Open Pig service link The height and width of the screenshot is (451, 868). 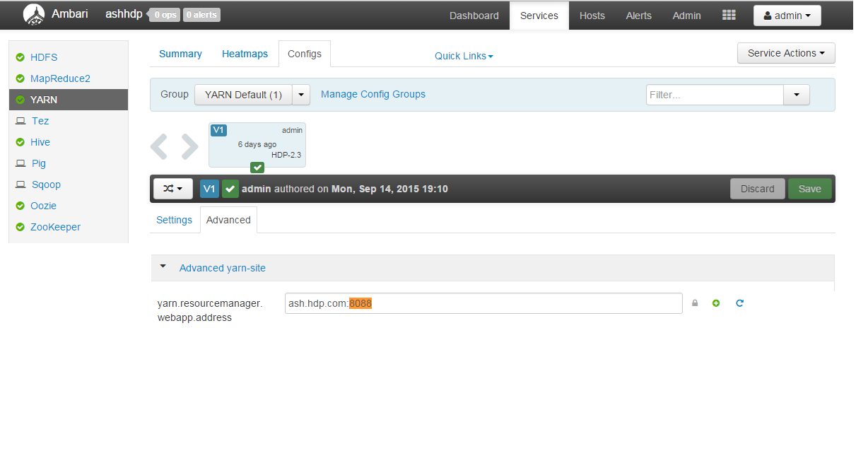(39, 163)
